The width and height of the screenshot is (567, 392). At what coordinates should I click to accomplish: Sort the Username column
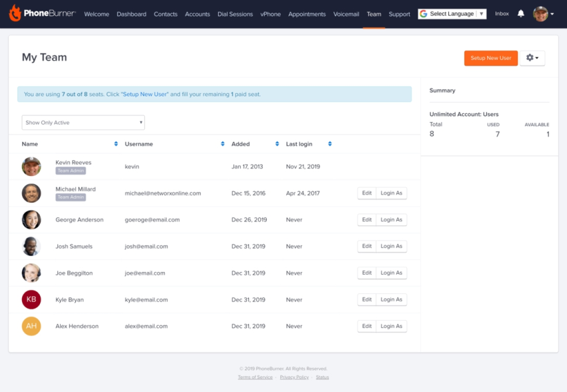[x=223, y=143]
